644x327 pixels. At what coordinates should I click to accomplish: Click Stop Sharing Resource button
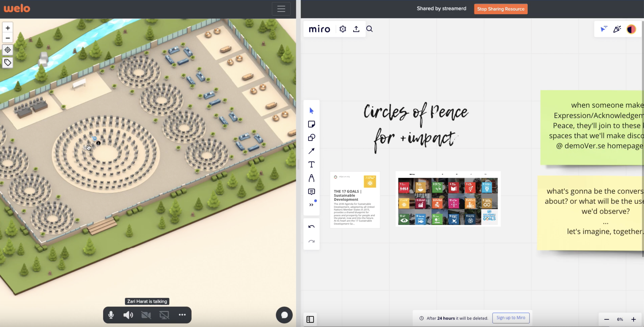[500, 9]
